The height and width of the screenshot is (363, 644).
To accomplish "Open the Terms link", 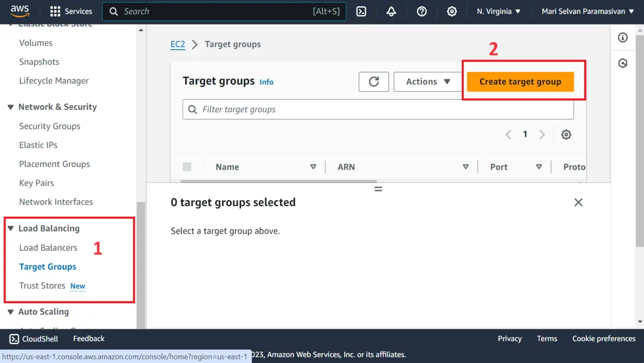I will (x=547, y=338).
